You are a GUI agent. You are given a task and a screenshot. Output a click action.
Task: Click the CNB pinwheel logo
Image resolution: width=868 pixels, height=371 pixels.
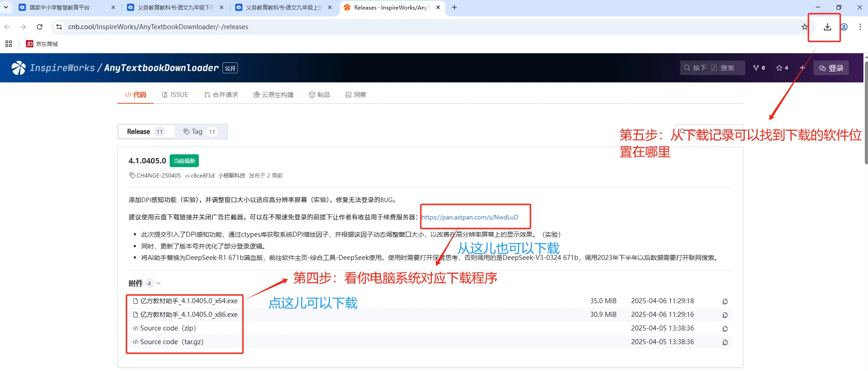pos(19,68)
